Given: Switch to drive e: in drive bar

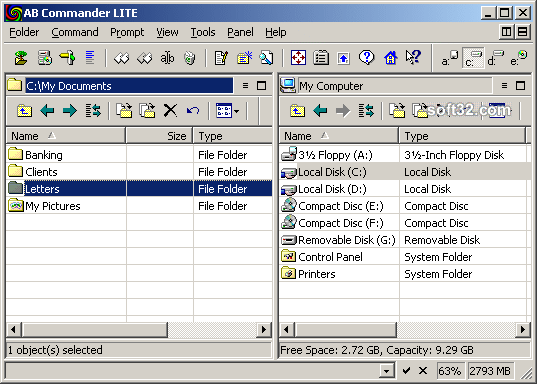Looking at the screenshot, I should [x=519, y=58].
